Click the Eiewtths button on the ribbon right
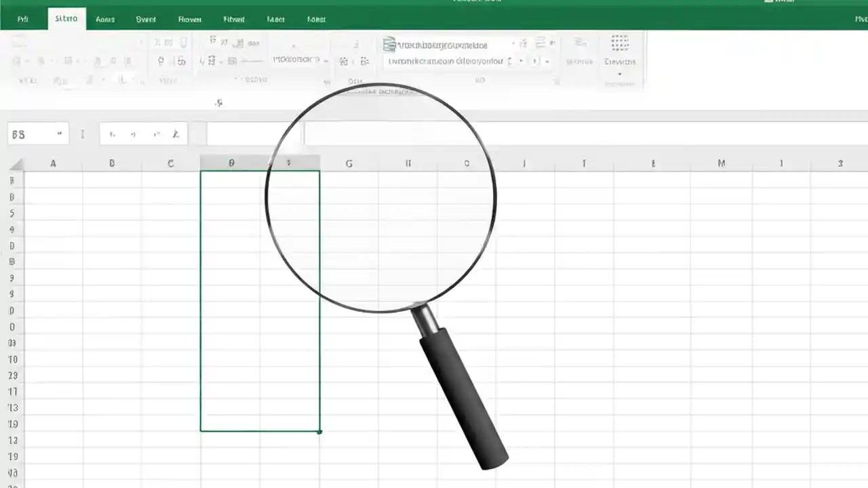Image resolution: width=868 pixels, height=488 pixels. (619, 61)
